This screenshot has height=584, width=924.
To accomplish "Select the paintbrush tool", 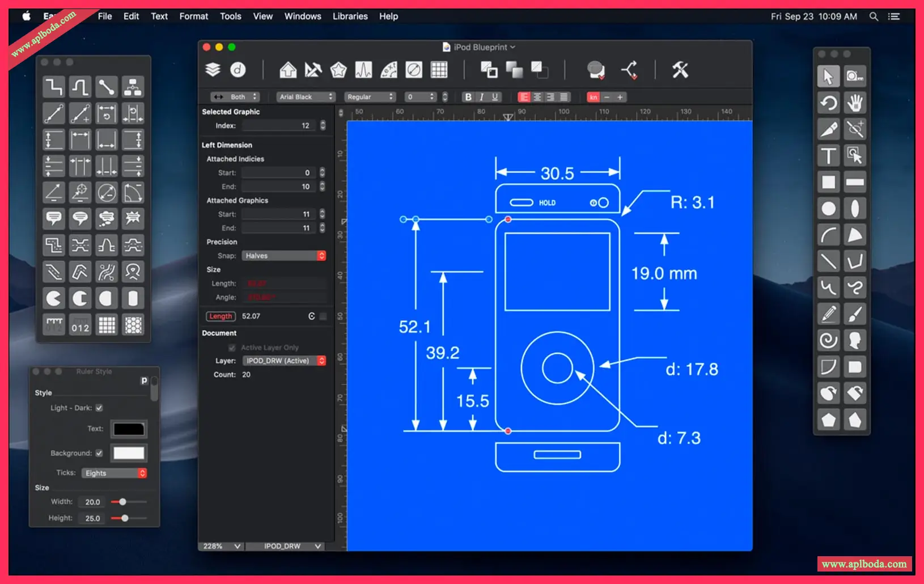I will (x=855, y=314).
